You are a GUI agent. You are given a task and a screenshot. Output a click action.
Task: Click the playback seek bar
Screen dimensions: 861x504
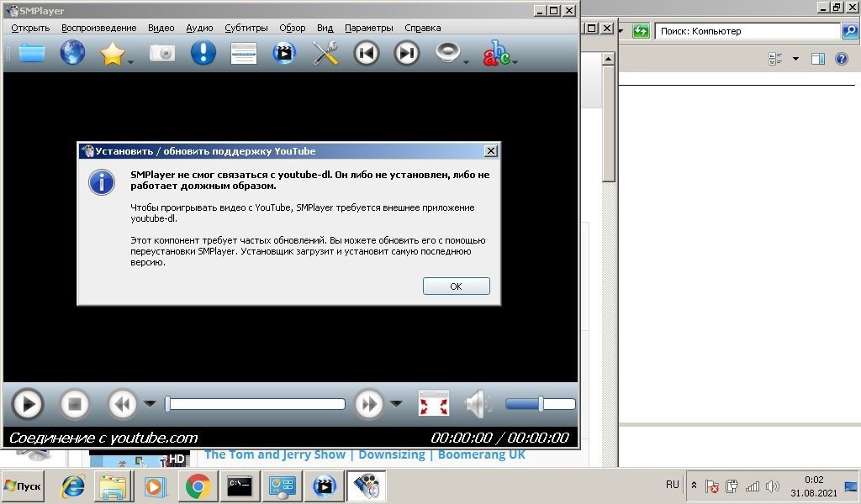click(256, 404)
